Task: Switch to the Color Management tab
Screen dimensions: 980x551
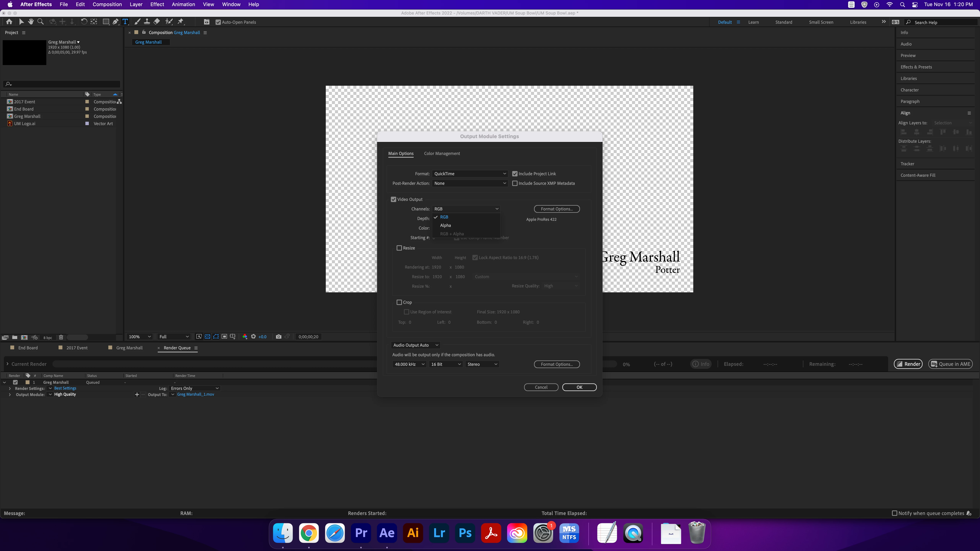Action: 442,154
